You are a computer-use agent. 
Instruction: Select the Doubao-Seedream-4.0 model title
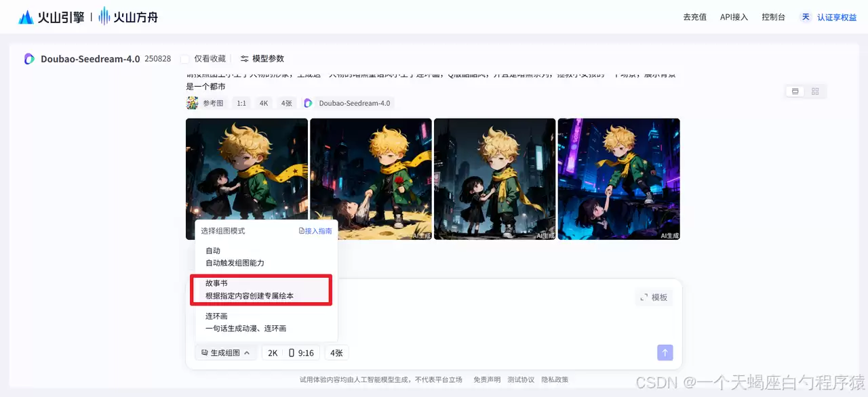(x=90, y=59)
